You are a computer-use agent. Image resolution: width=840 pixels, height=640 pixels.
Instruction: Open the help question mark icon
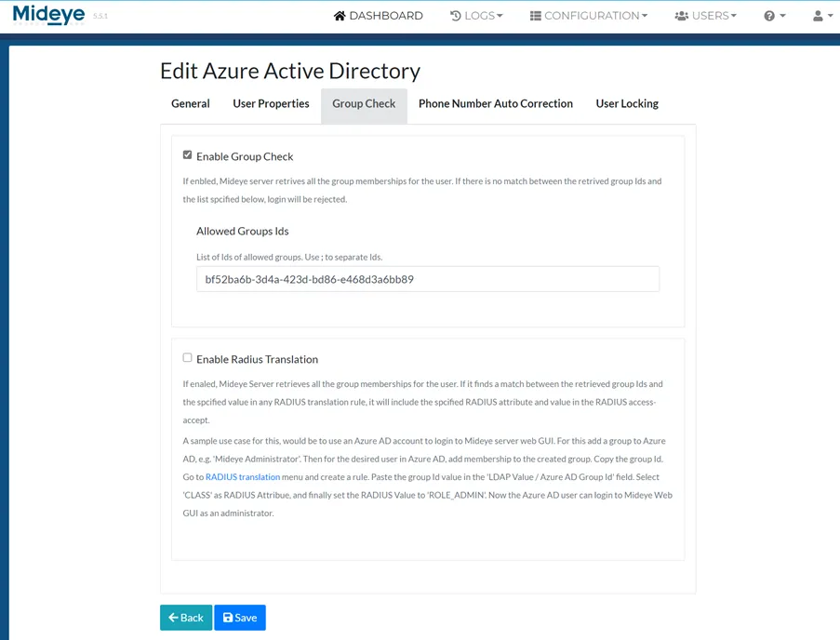pos(770,15)
